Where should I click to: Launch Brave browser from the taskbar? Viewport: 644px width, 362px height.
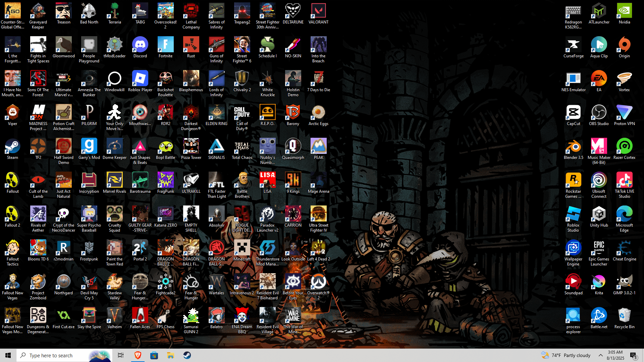click(x=138, y=355)
